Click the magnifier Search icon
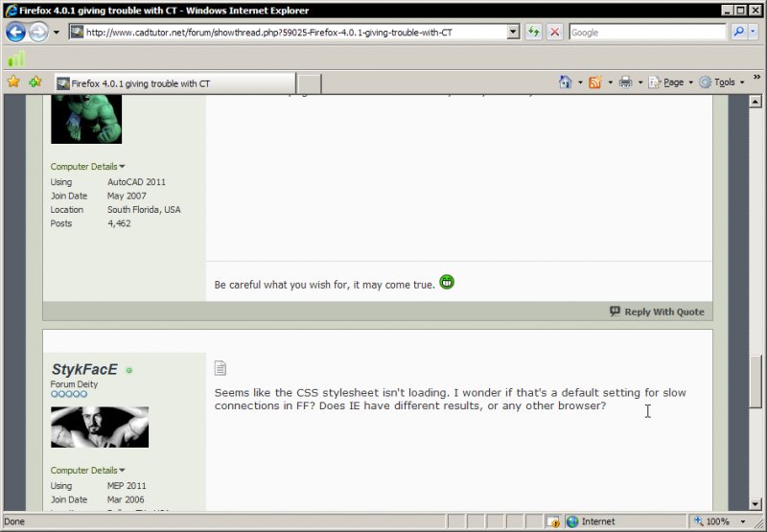This screenshot has height=532, width=767. click(x=738, y=33)
